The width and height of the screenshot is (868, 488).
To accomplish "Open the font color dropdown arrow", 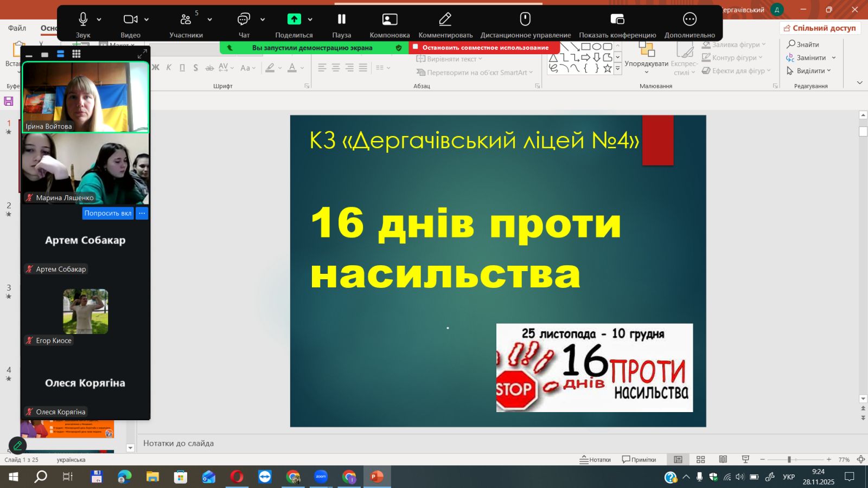I will pyautogui.click(x=302, y=68).
